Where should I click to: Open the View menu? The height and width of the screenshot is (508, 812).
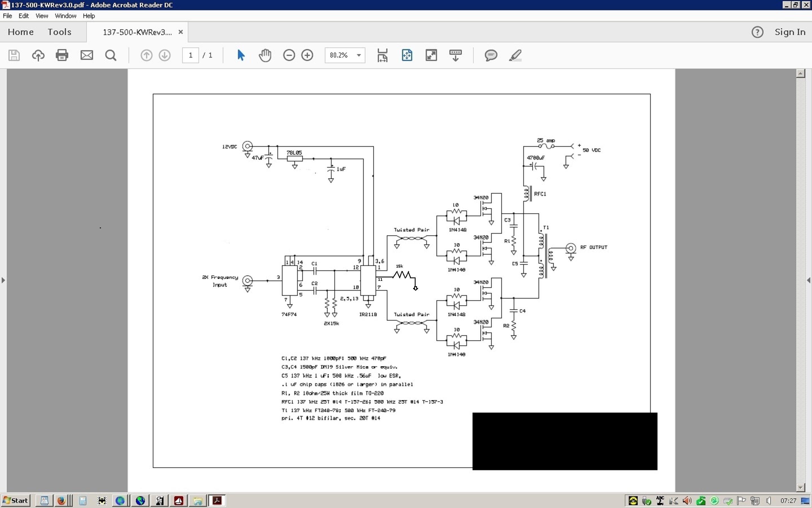point(42,16)
